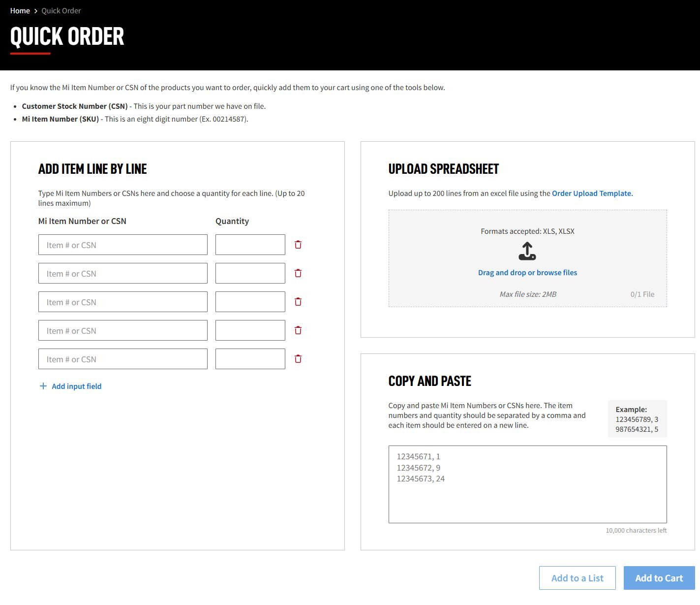Navigate to Home via the breadcrumb
This screenshot has height=605, width=700.
(x=20, y=10)
